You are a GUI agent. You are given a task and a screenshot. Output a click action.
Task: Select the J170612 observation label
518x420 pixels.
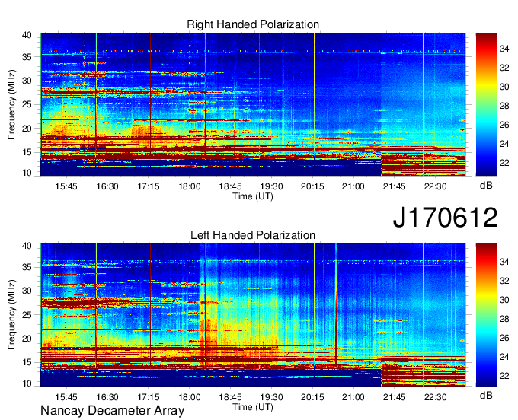(x=445, y=217)
